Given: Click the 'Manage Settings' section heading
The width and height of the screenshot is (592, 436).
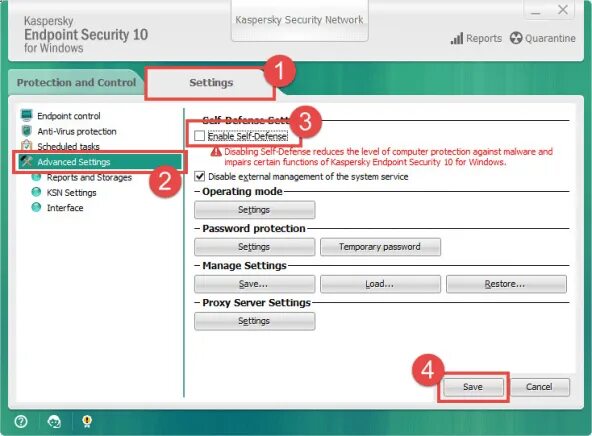Looking at the screenshot, I should pos(244,265).
